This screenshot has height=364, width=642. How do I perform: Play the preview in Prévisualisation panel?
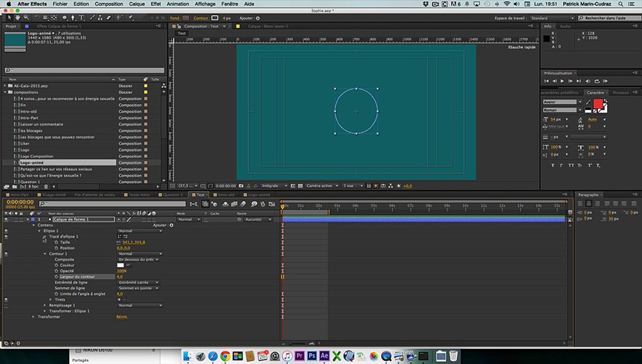(x=562, y=81)
